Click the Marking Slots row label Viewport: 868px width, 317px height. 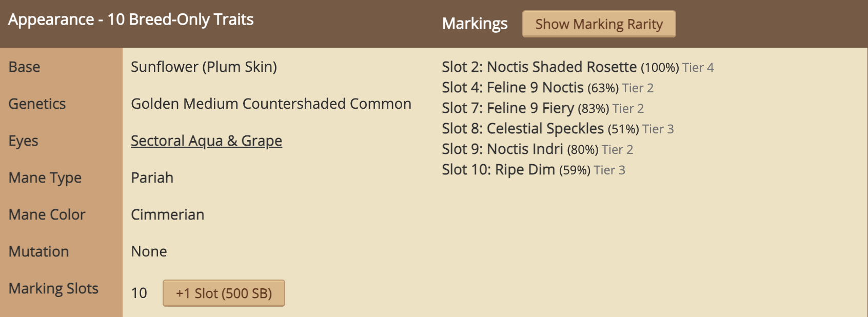(53, 289)
